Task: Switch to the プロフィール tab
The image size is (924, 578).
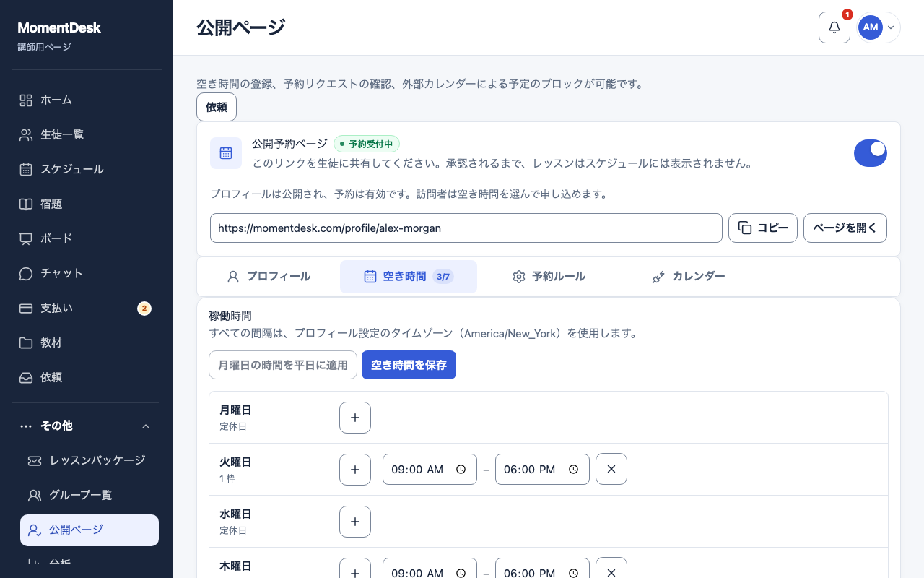Action: pos(269,277)
